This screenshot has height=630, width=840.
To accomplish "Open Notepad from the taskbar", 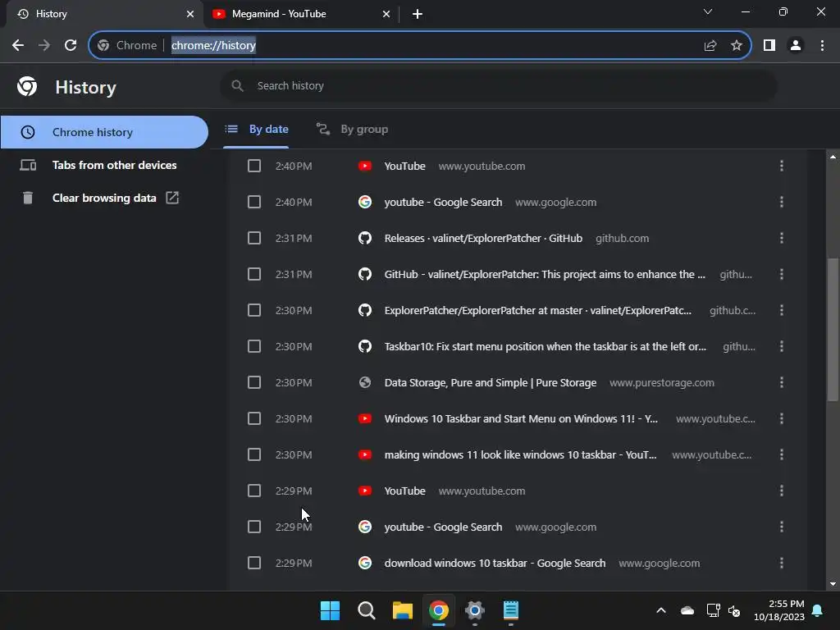I will pos(510,610).
